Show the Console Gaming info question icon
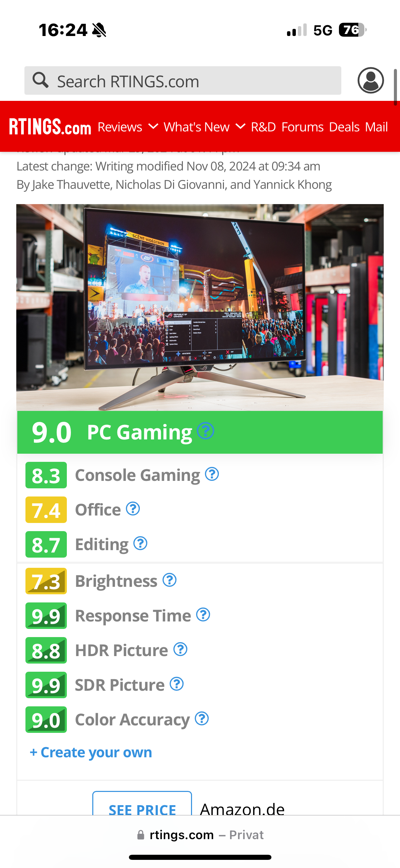 click(x=212, y=474)
